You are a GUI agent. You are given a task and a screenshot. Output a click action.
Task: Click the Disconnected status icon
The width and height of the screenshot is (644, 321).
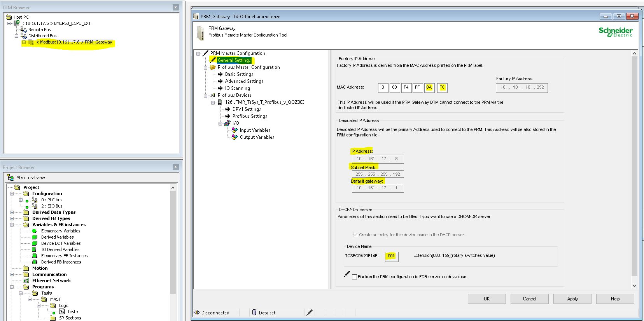197,312
